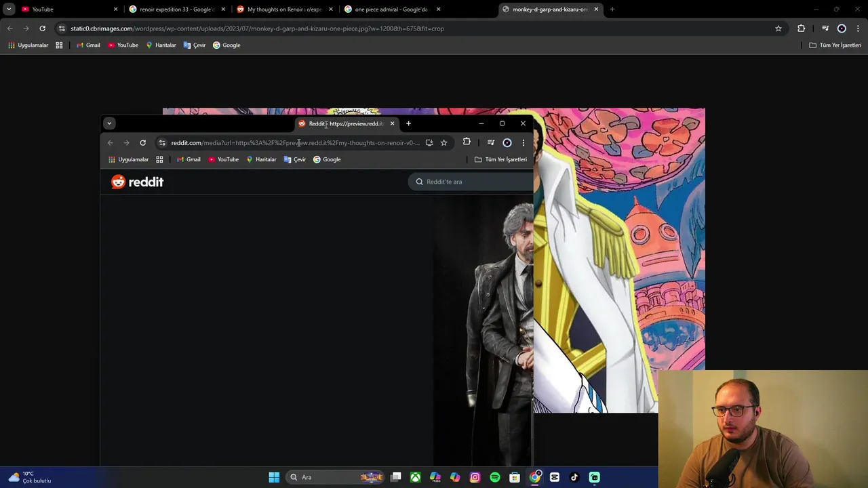Go back in the Reddit window
Screen dimensions: 868x488
110,142
